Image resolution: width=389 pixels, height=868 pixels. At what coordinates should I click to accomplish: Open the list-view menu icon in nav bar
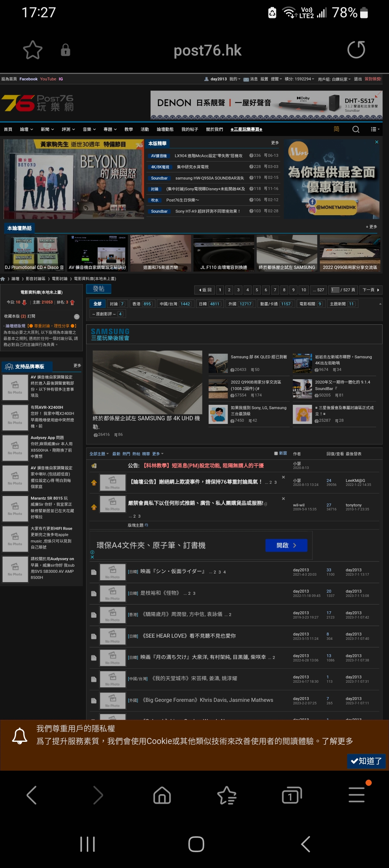(375, 129)
